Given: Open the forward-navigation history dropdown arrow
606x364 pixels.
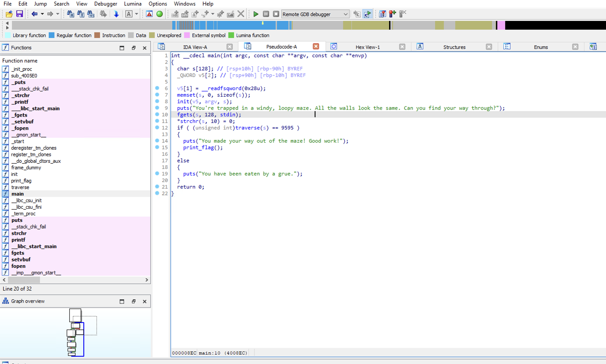Looking at the screenshot, I should [x=58, y=14].
